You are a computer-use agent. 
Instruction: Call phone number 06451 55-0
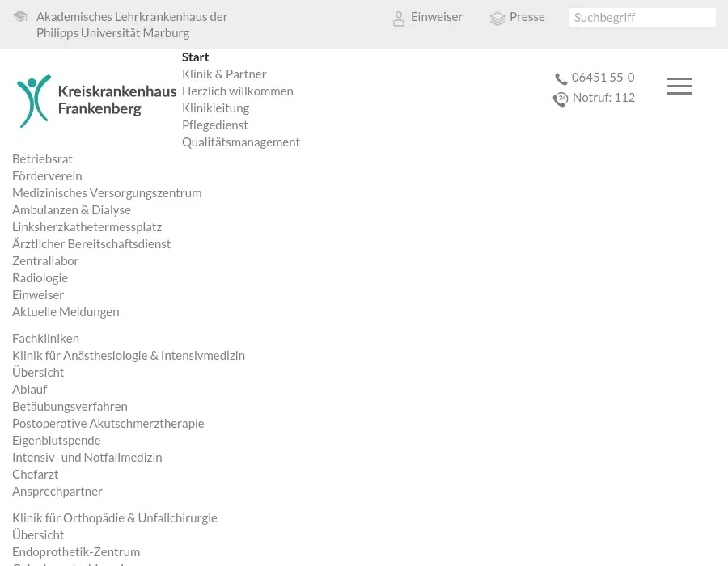tap(603, 78)
